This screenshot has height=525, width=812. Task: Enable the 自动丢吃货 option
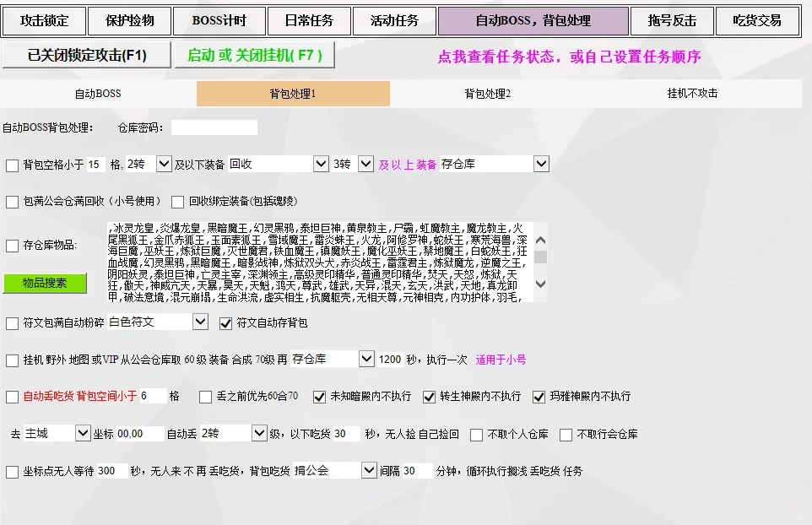pyautogui.click(x=13, y=397)
